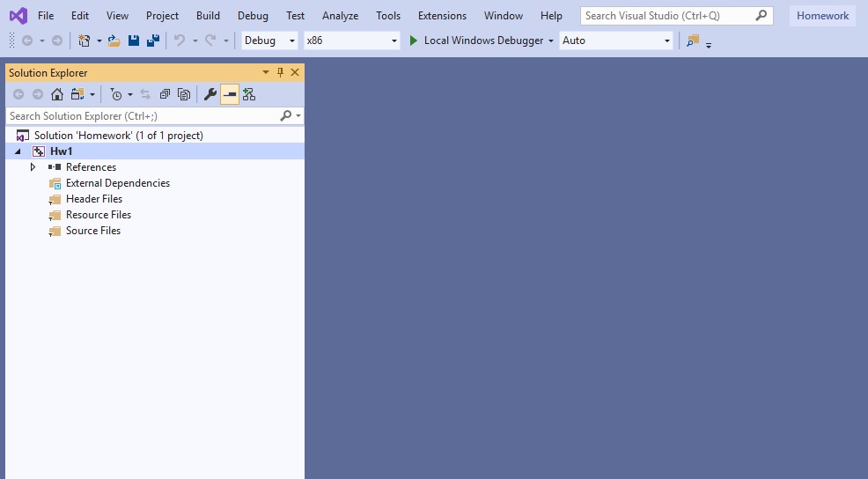Viewport: 868px width, 479px height.
Task: Click the Navigate Backward toolbar arrow
Action: [x=27, y=41]
